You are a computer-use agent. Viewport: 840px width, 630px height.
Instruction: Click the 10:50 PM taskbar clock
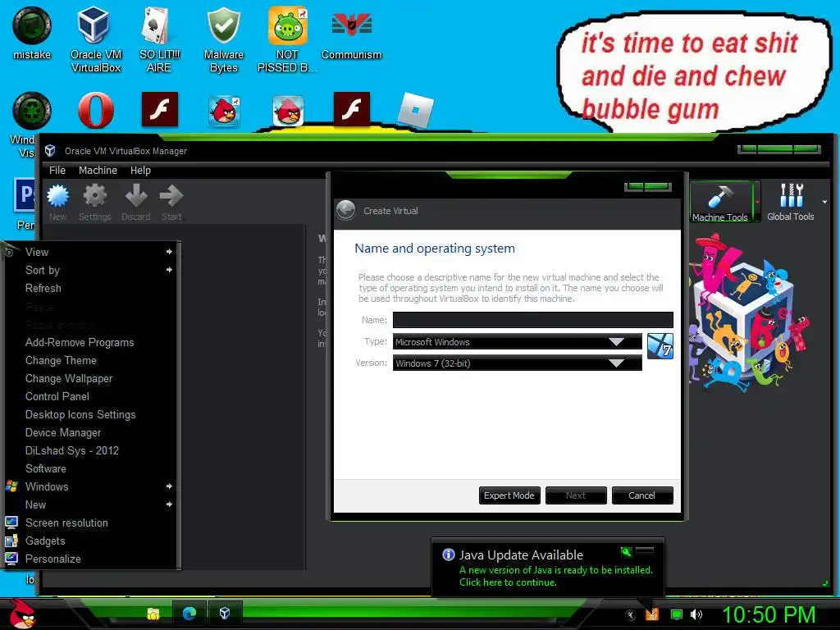[769, 614]
